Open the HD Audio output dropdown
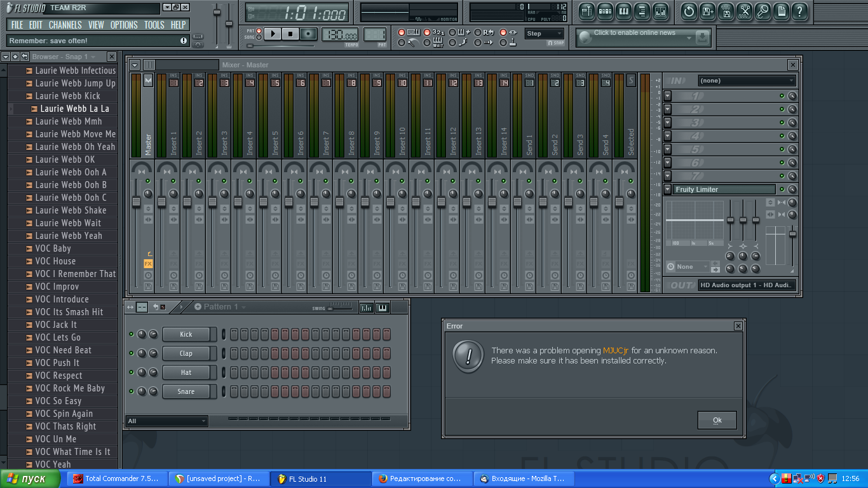This screenshot has width=868, height=488. 747,285
